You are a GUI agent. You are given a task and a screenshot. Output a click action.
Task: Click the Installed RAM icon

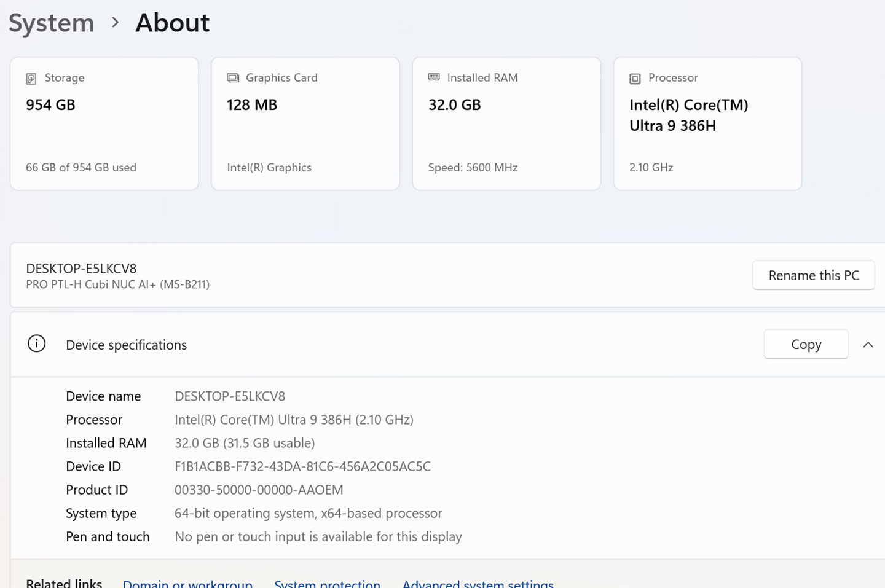434,77
